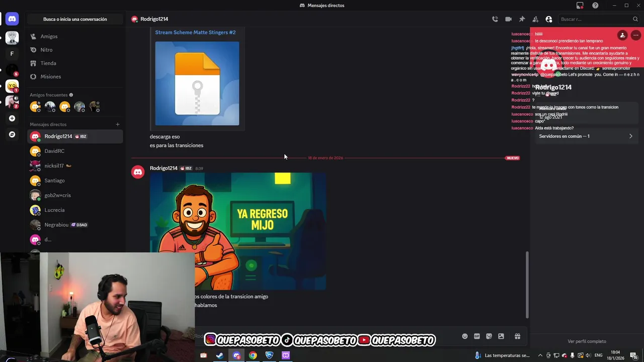
Task: Open the nicksil17 direct message
Action: pos(75,166)
